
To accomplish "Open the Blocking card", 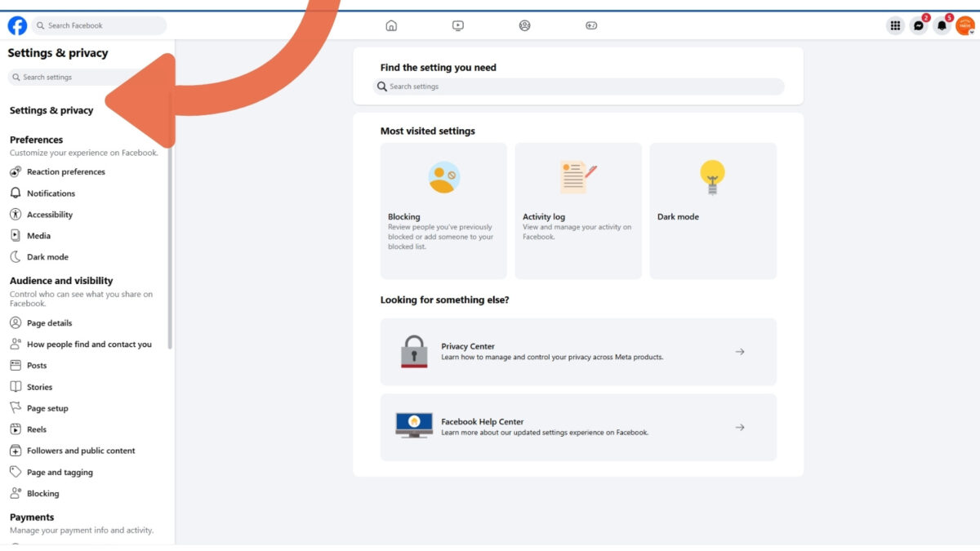I will click(x=443, y=211).
